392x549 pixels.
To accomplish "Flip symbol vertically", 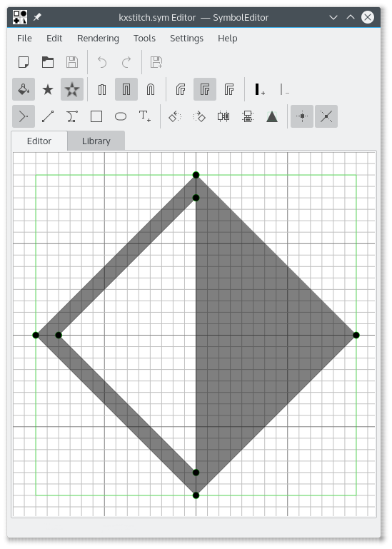I will pos(248,116).
